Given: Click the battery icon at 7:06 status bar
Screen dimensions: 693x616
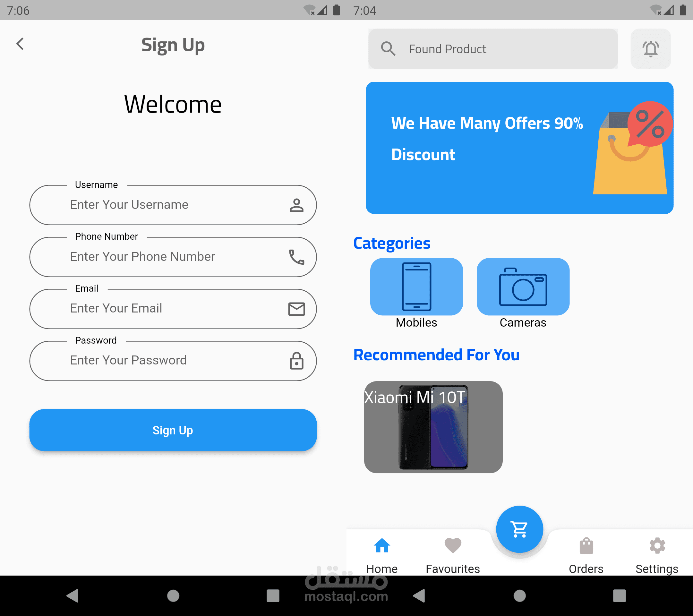Looking at the screenshot, I should coord(336,10).
